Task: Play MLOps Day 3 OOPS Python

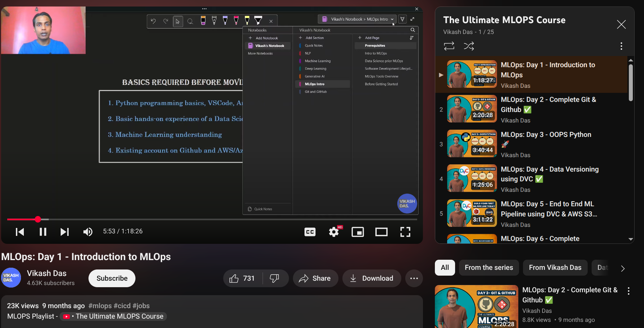Action: 531,144
